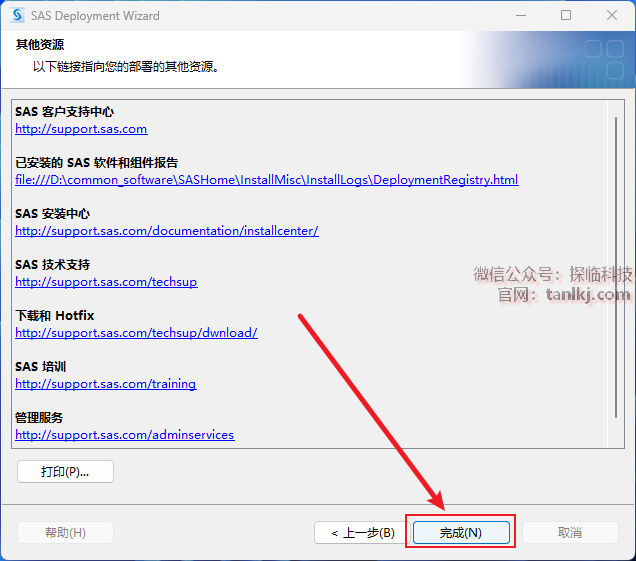636x561 pixels.
Task: Click the SAS logo in title bar
Action: [17, 15]
